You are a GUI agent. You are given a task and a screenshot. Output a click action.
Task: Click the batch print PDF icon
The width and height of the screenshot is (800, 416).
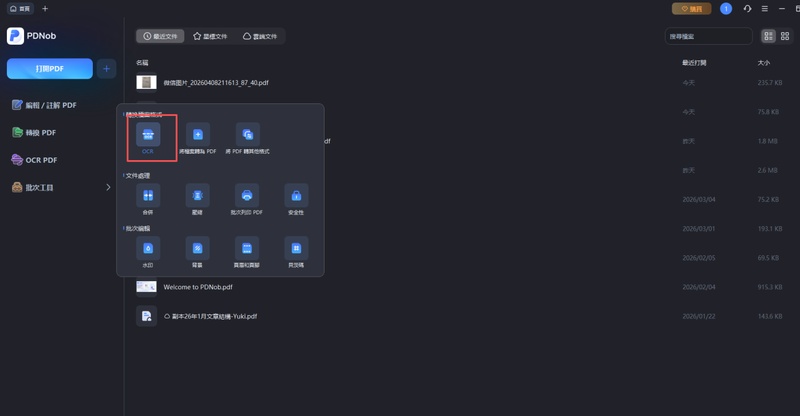[246, 195]
